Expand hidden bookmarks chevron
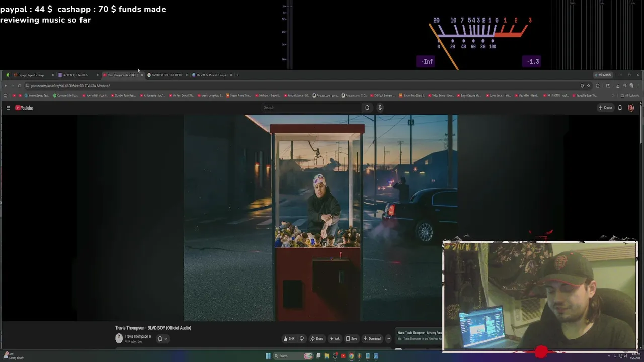The image size is (644, 362). (614, 95)
